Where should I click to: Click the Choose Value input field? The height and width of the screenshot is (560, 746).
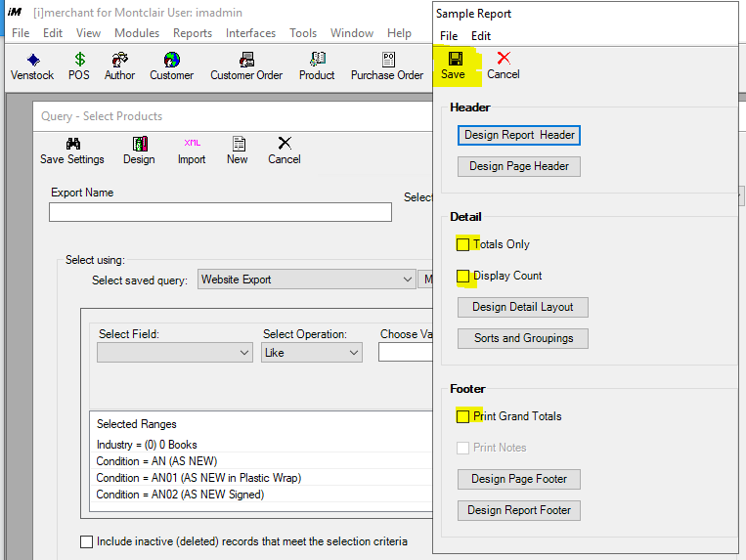click(x=406, y=353)
